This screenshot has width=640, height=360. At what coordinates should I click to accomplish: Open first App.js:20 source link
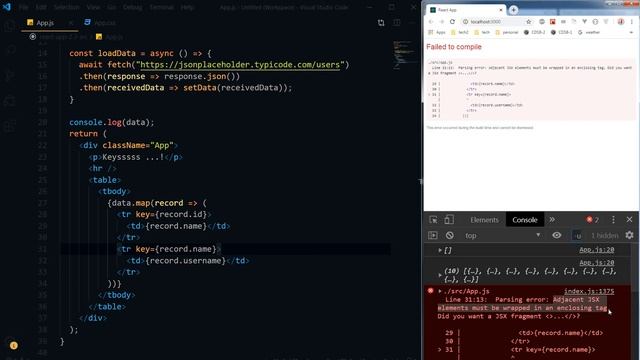pyautogui.click(x=597, y=249)
